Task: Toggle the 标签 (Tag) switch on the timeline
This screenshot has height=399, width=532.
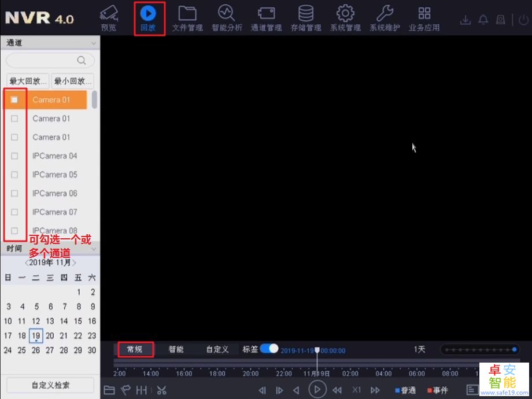Action: coord(269,349)
